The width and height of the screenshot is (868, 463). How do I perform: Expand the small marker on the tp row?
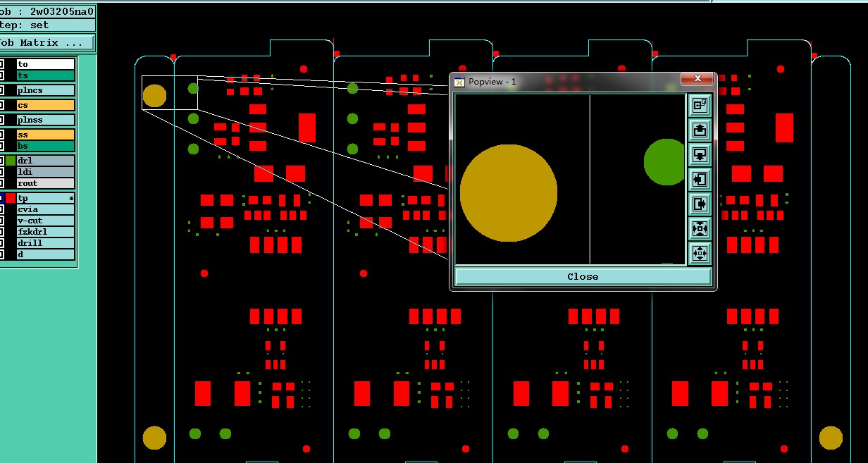click(x=71, y=199)
